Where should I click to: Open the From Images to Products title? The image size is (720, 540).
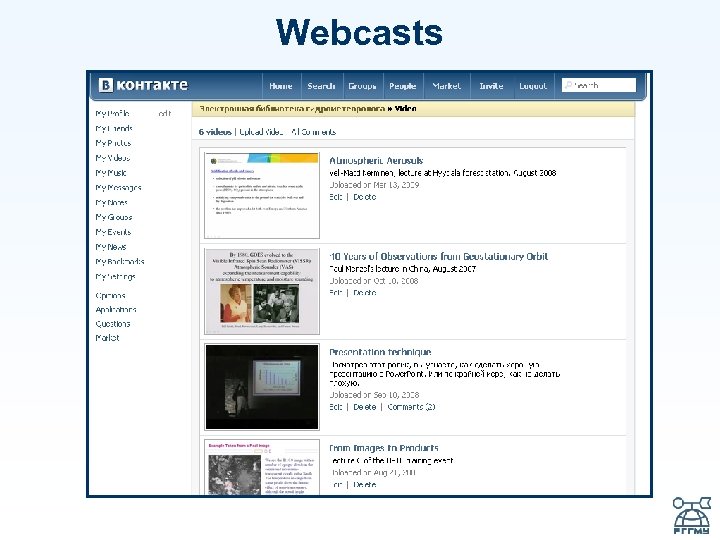[384, 448]
